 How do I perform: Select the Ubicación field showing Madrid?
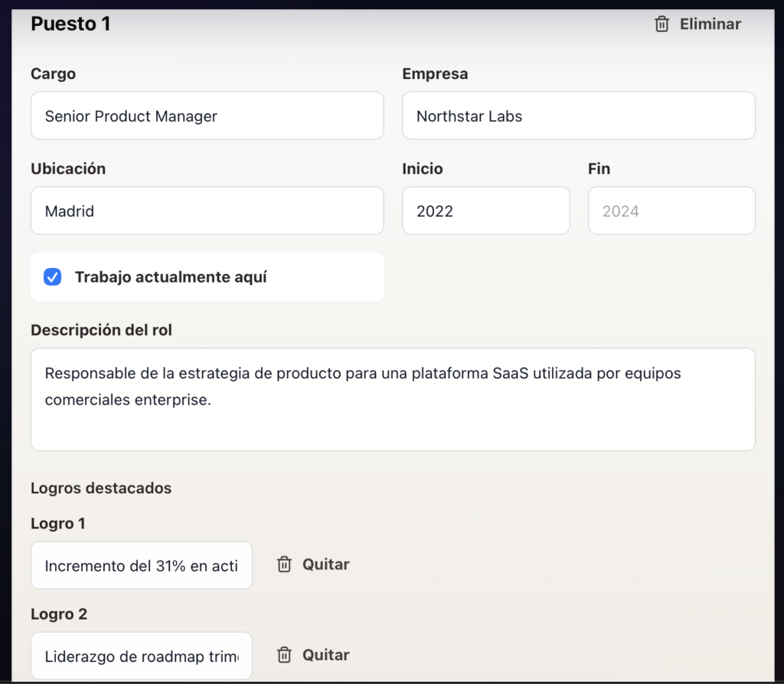pos(207,211)
